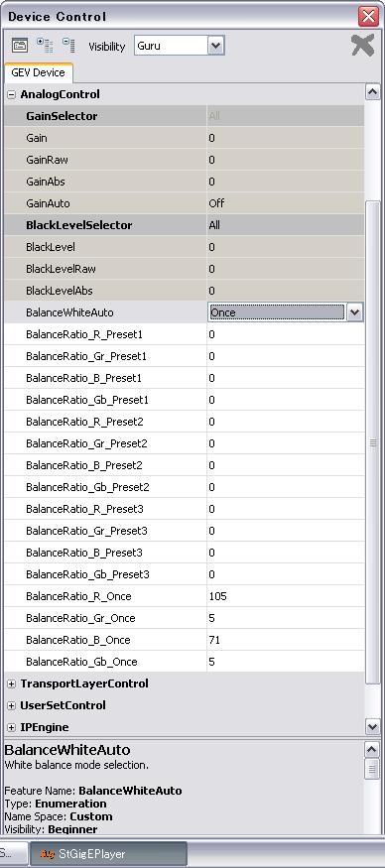Screen dimensions: 385x868
Task: Click property list scrollbar up arrow
Action: tap(373, 92)
